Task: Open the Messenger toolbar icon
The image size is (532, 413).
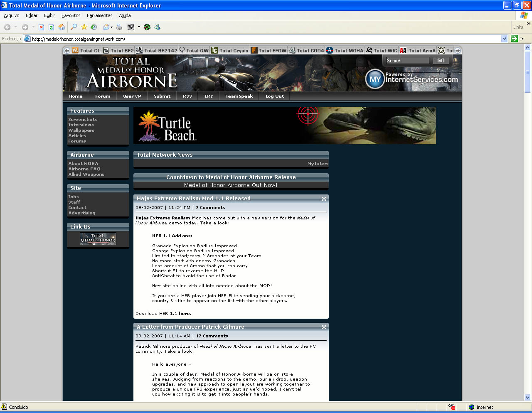Action: (157, 27)
